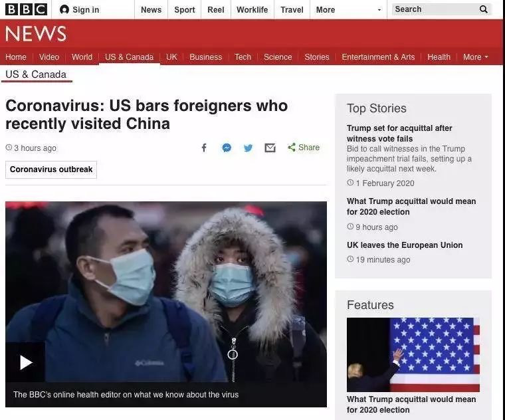Click the US & Canada section heading
The height and width of the screenshot is (420, 505).
[36, 74]
